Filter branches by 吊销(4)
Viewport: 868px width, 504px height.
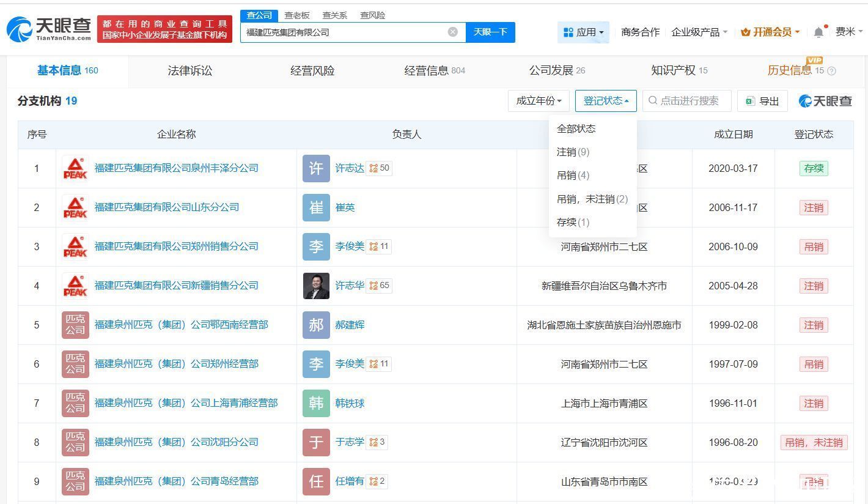coord(573,176)
